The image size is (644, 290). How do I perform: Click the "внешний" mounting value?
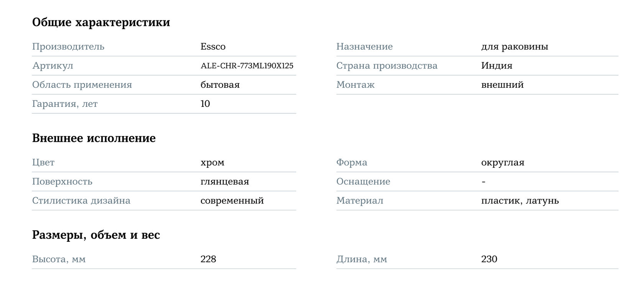point(502,85)
